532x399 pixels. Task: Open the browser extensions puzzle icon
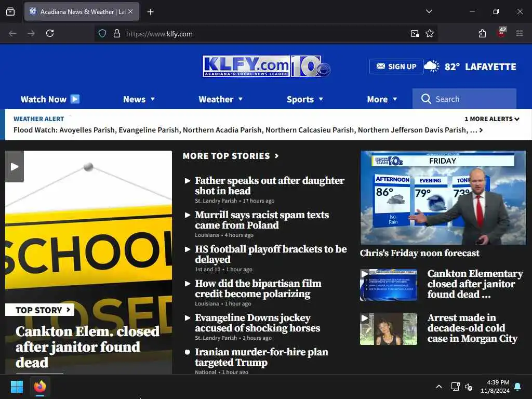[x=482, y=33]
